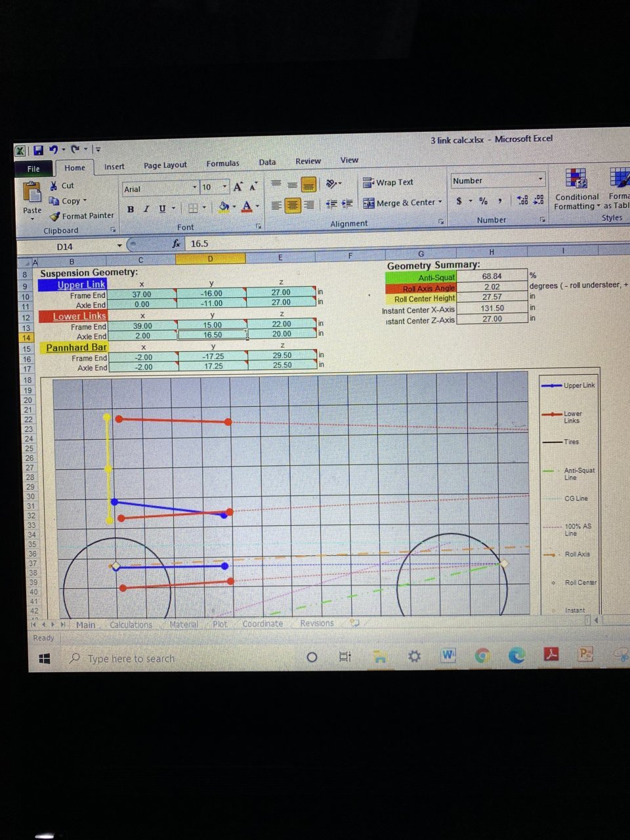
Task: Switch to the Page Layout tab
Action: 165,165
